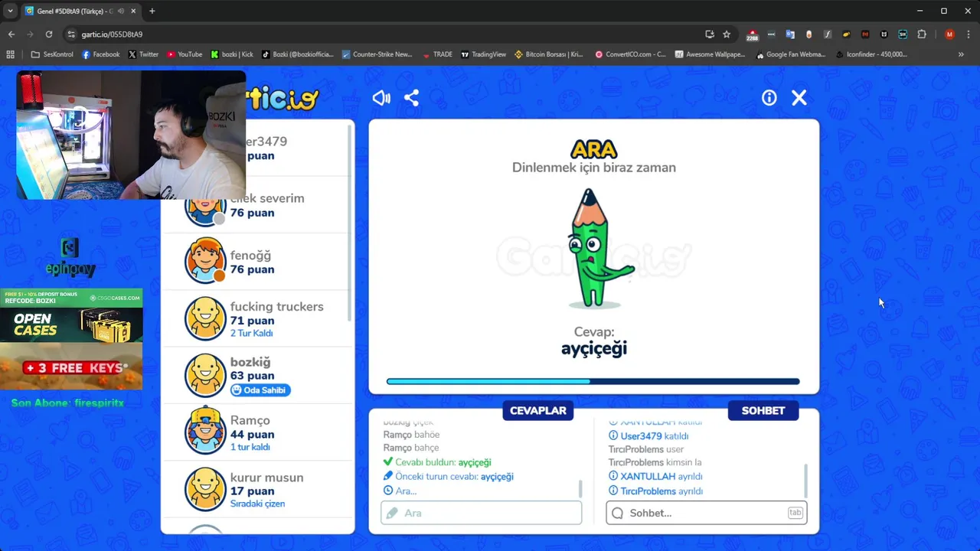Click the TırcıProblems ayrıldı chat entry
The width and height of the screenshot is (980, 551).
(655, 491)
